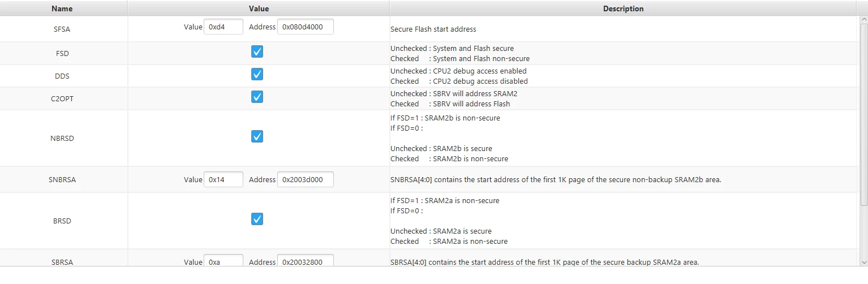Select the SFSA row name cell

pos(62,29)
